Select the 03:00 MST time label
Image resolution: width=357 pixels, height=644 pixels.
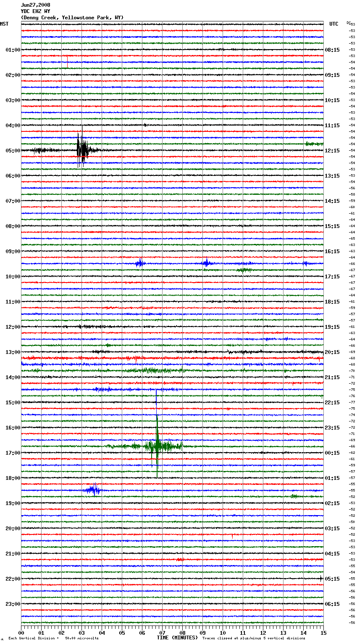tap(13, 100)
